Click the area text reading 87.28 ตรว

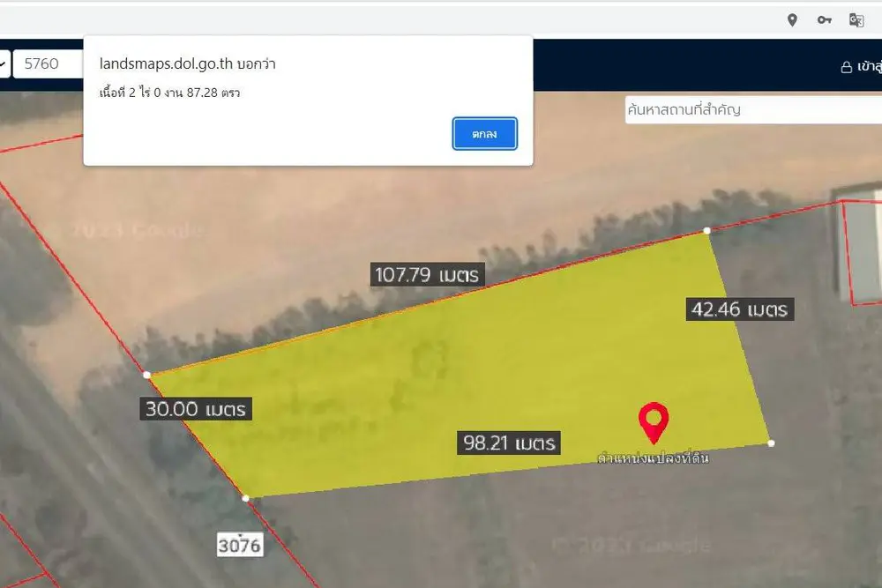(x=213, y=93)
